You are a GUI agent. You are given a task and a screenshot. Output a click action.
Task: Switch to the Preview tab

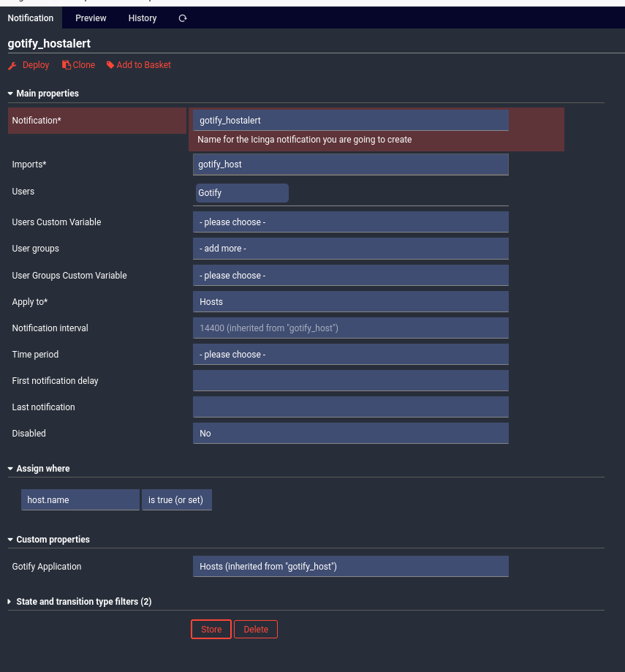pos(91,18)
